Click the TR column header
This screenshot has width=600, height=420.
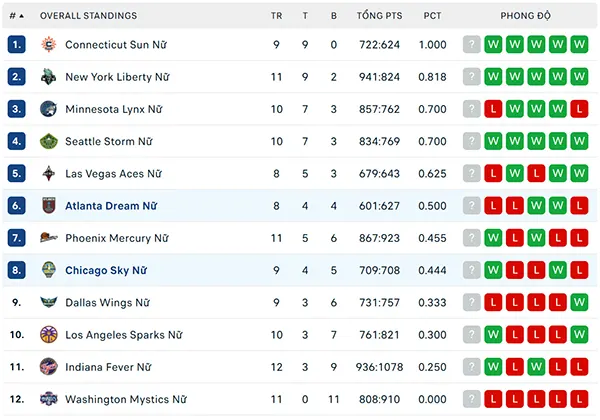[x=276, y=16]
